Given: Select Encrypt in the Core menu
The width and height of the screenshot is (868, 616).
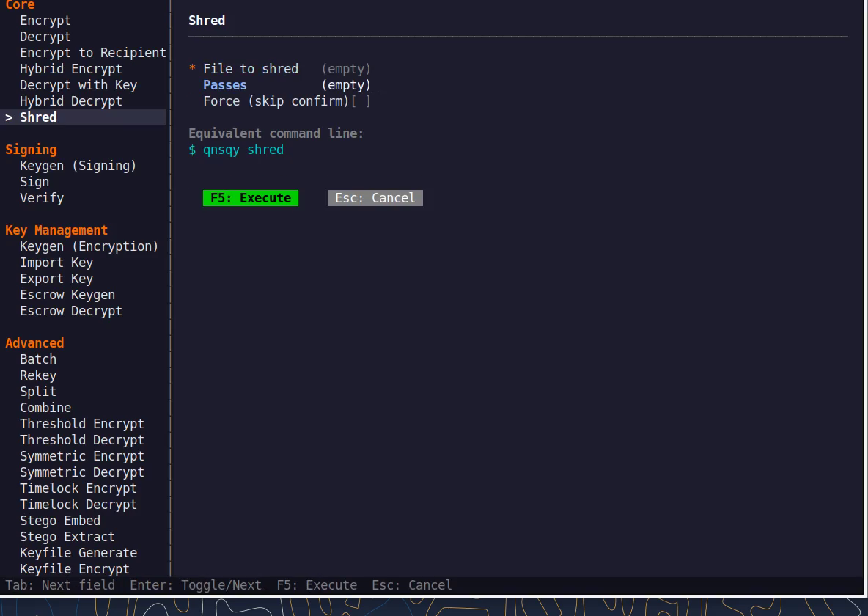Looking at the screenshot, I should 45,21.
